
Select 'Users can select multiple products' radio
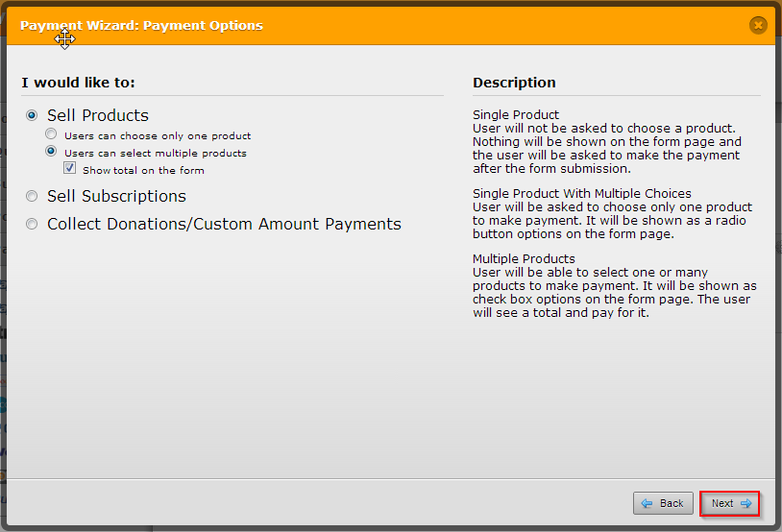click(51, 152)
